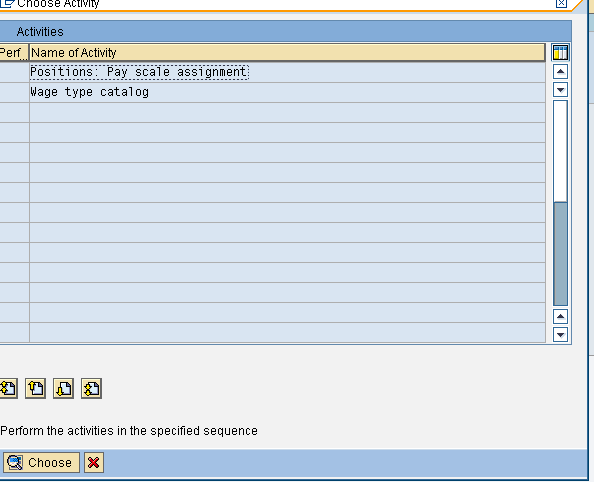
Task: Click the empty scrollbar track above thumb
Action: pos(560,151)
